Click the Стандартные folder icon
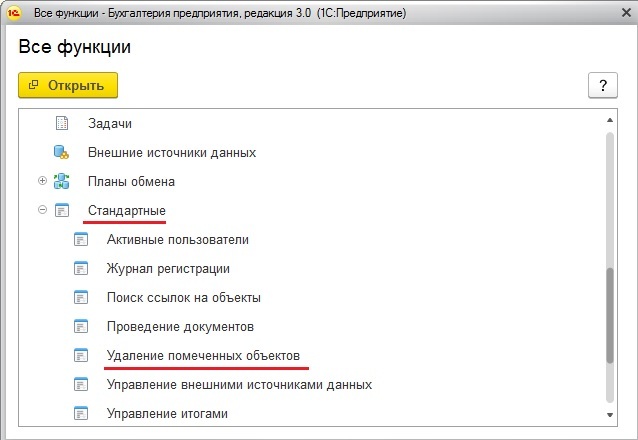This screenshot has height=440, width=638. pyautogui.click(x=62, y=211)
